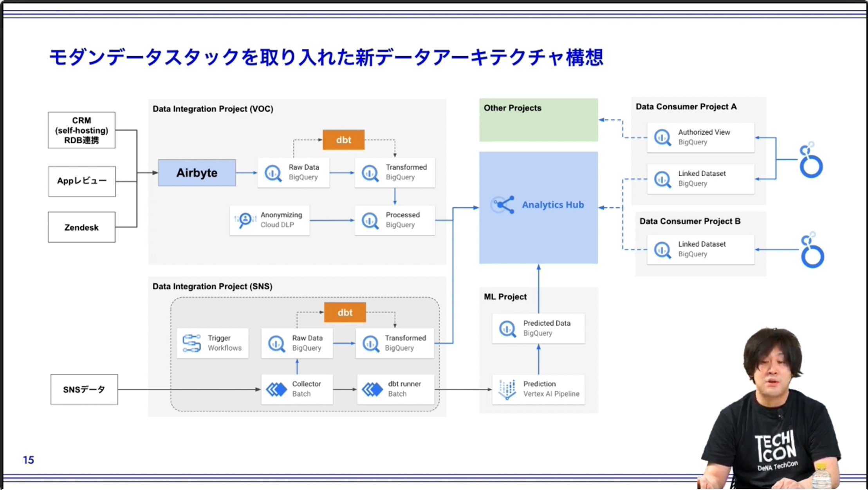Select the Raw Data BigQuery icon in VOC project
This screenshot has height=490, width=868.
tap(273, 173)
